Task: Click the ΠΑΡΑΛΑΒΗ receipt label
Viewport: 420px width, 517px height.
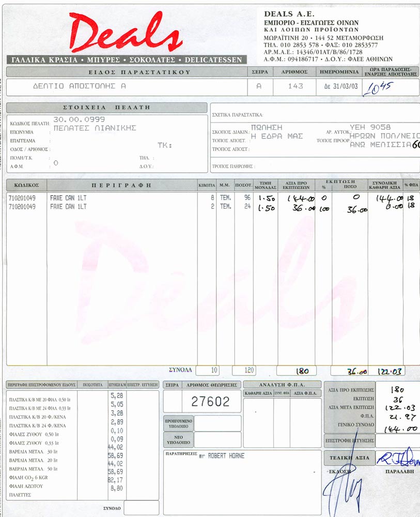Action: pos(399,472)
